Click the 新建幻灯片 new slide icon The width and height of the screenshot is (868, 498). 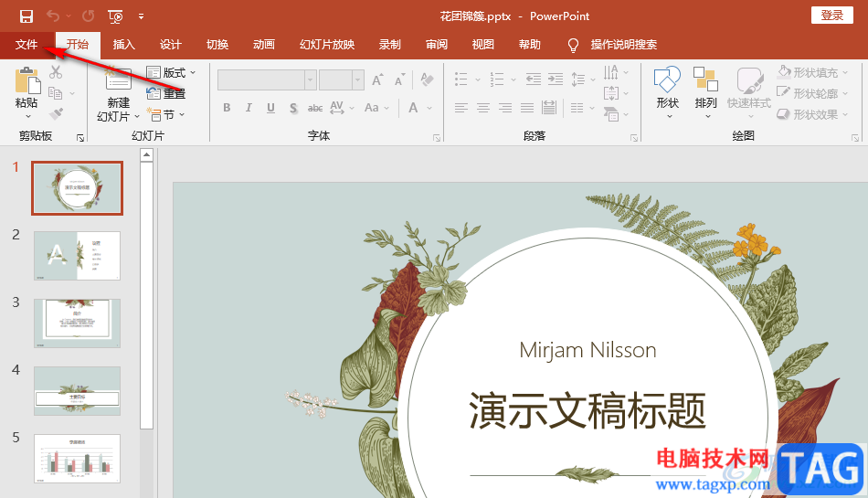tap(118, 79)
